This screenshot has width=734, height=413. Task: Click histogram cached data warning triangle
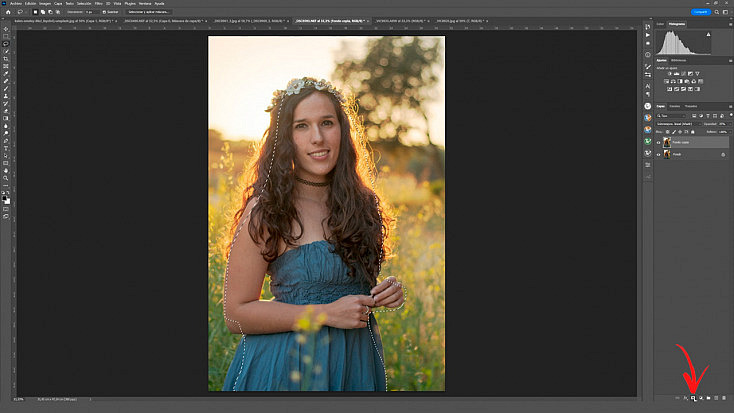[x=708, y=35]
